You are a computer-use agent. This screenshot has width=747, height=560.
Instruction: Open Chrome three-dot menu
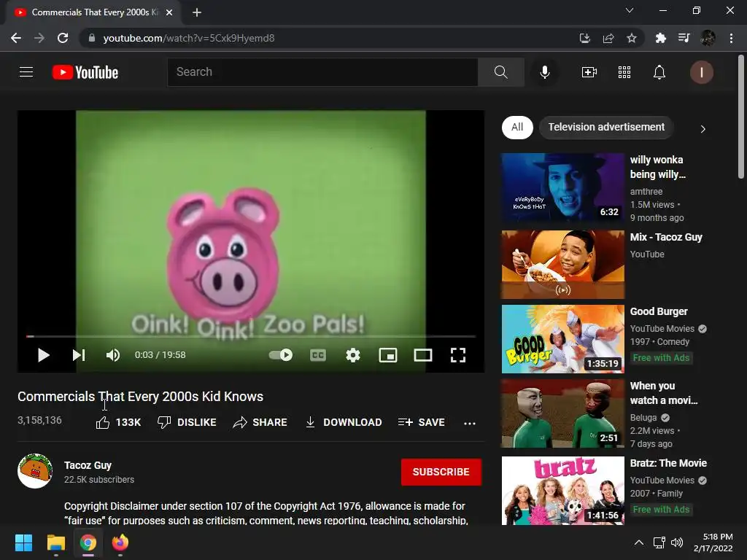pyautogui.click(x=731, y=38)
